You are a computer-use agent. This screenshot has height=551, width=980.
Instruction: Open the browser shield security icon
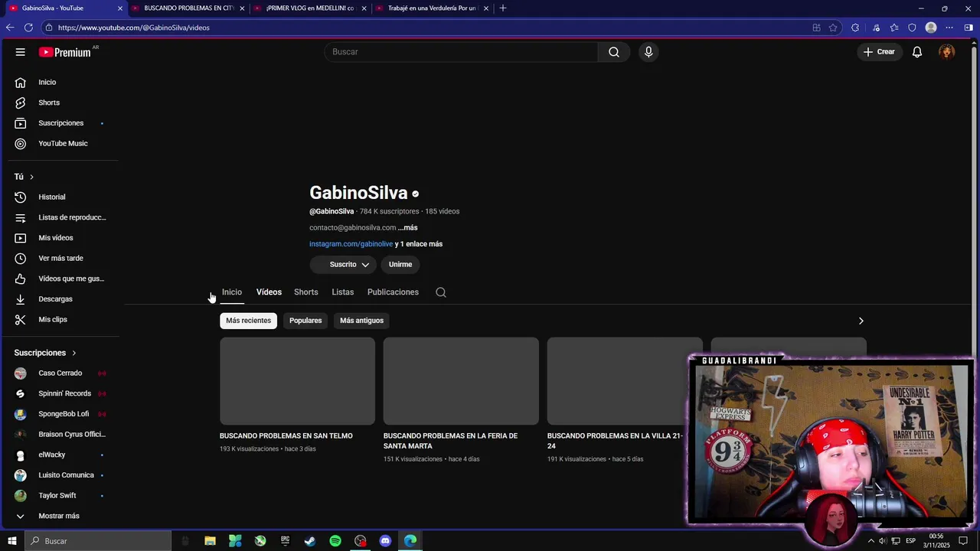pyautogui.click(x=912, y=28)
